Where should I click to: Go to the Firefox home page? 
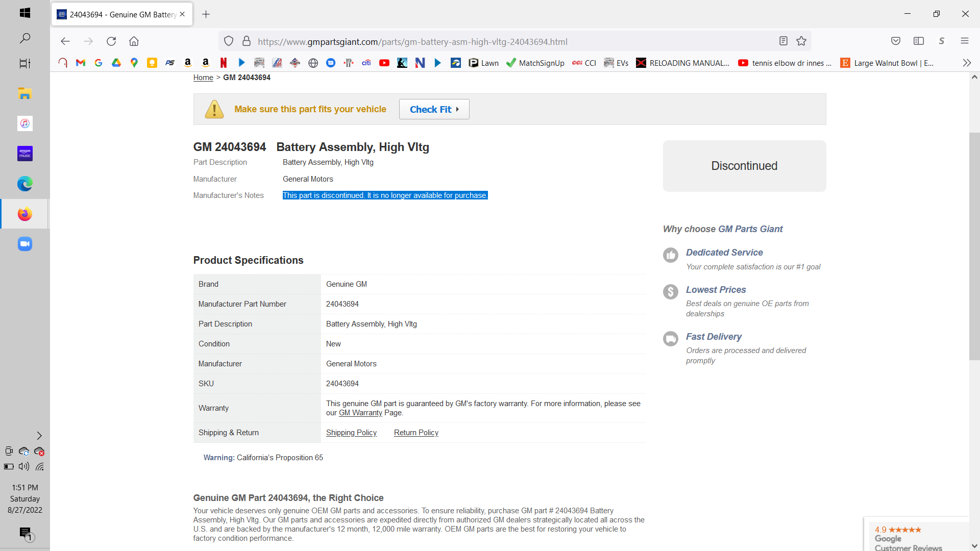tap(134, 41)
